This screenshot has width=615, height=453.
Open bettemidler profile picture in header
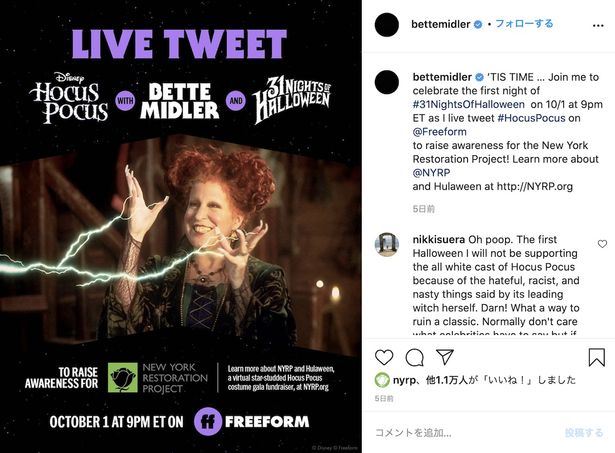point(387,25)
